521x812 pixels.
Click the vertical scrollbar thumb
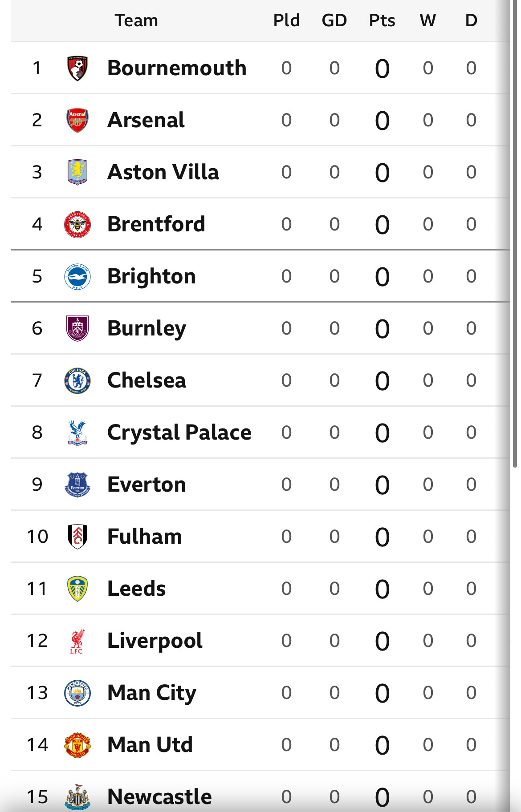[515, 234]
